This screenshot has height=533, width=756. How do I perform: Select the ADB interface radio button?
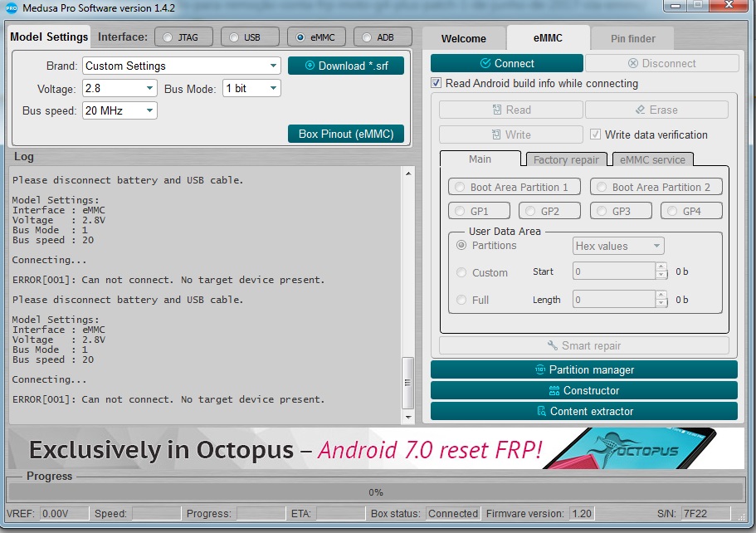coord(367,37)
